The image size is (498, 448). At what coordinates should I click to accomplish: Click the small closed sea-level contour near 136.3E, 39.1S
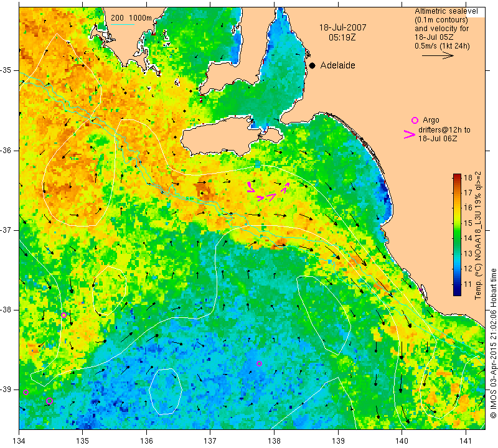pos(166,391)
